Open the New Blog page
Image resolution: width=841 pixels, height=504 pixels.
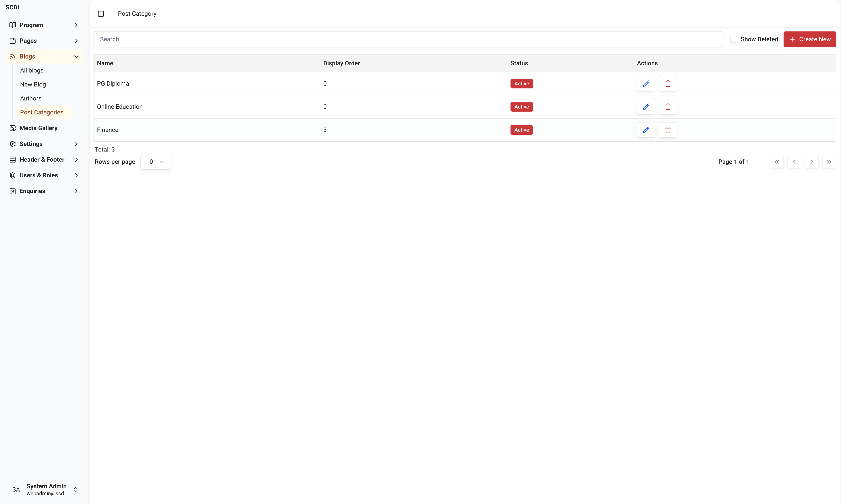pyautogui.click(x=33, y=84)
